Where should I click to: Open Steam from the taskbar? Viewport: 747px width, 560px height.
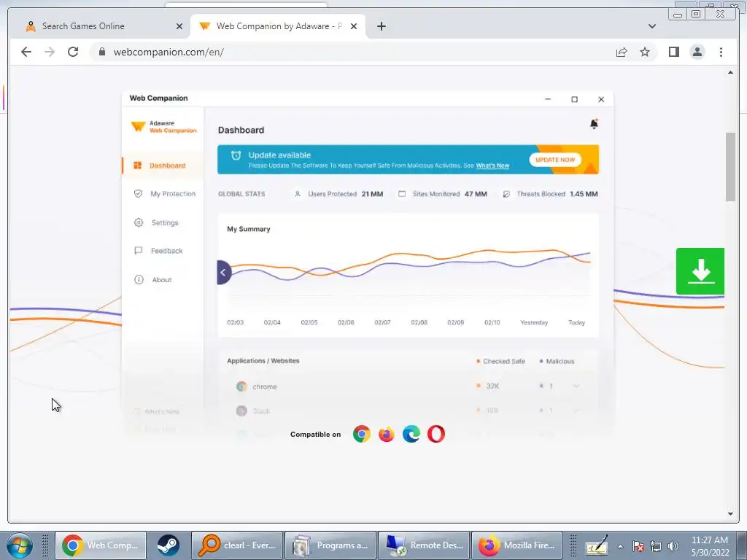[169, 545]
